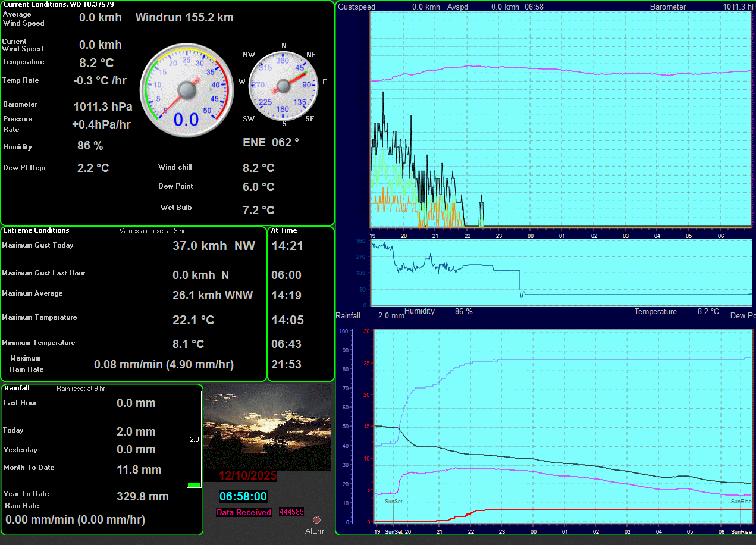Viewport: 756px width, 545px height.
Task: Click the red Alarm indicator light
Action: (x=316, y=519)
